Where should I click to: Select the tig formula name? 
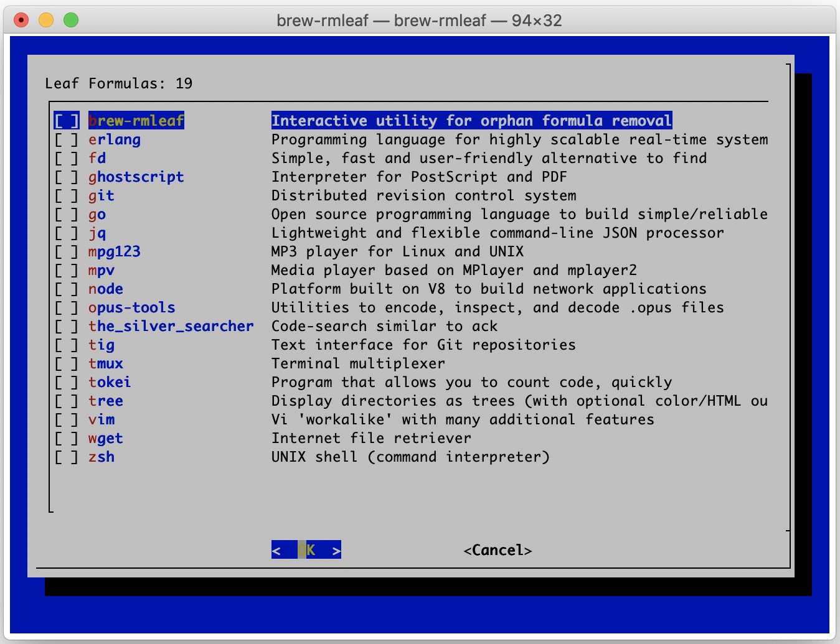pos(101,345)
